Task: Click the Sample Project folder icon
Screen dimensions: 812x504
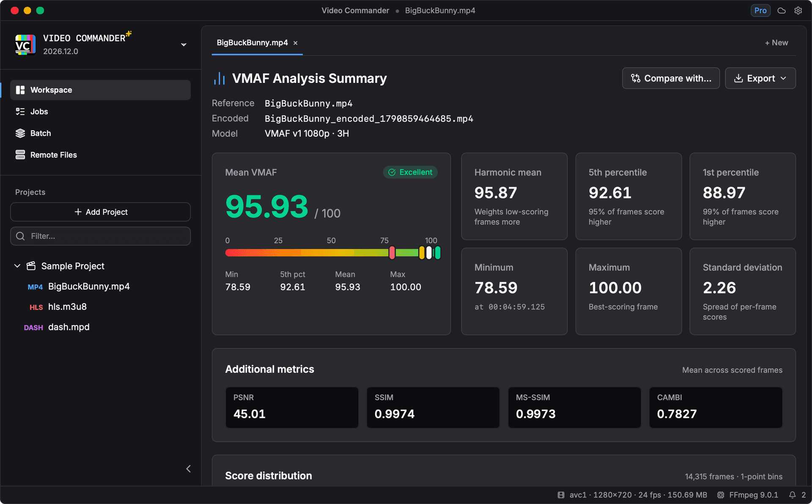Action: click(31, 266)
